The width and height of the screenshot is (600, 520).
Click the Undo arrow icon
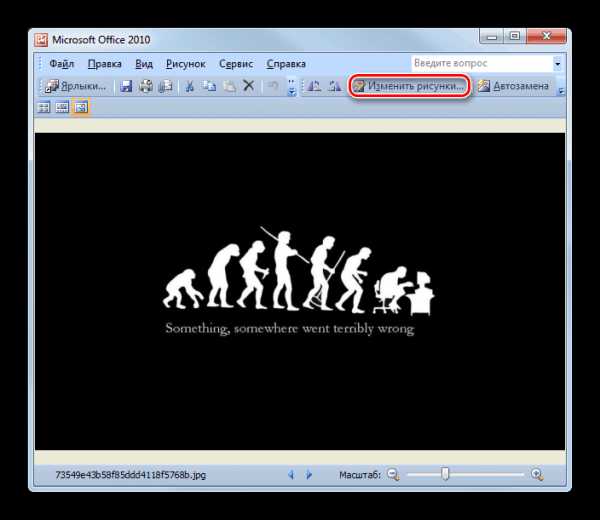tap(273, 86)
